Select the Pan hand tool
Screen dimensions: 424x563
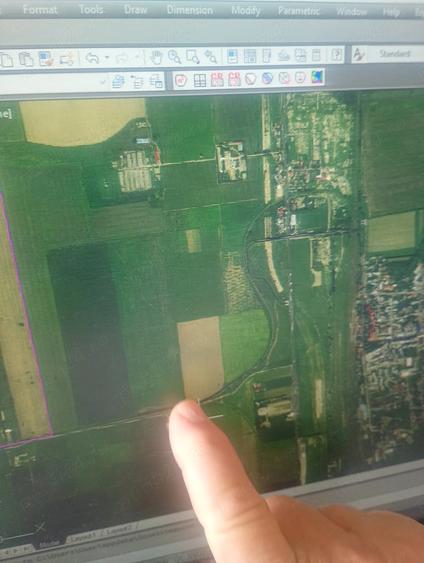[x=157, y=57]
